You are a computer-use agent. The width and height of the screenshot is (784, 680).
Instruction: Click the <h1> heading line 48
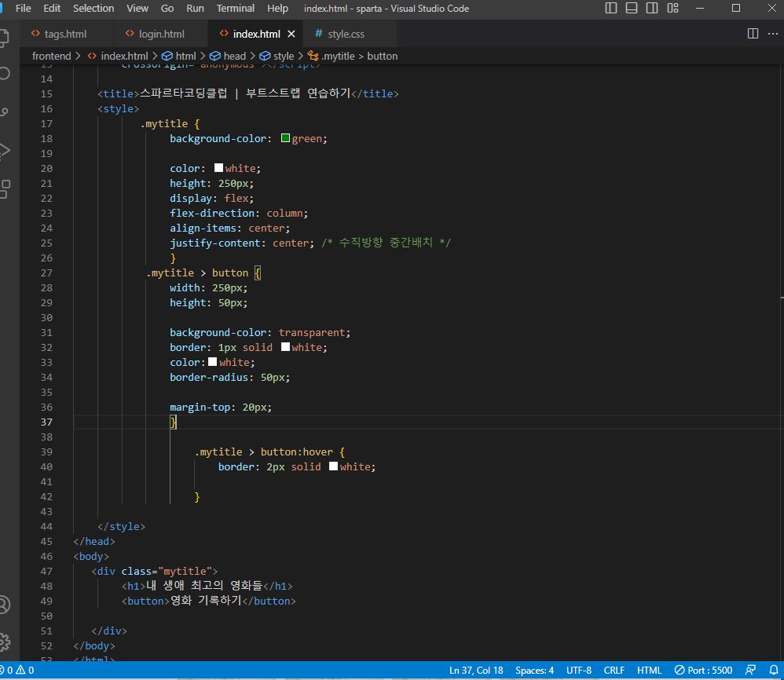pyautogui.click(x=207, y=586)
